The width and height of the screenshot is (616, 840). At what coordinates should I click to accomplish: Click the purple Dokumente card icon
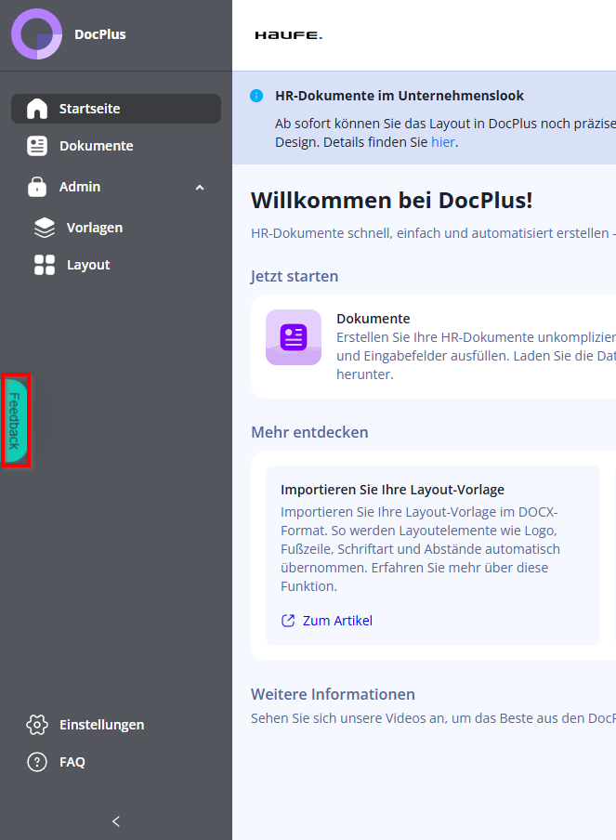pos(294,337)
